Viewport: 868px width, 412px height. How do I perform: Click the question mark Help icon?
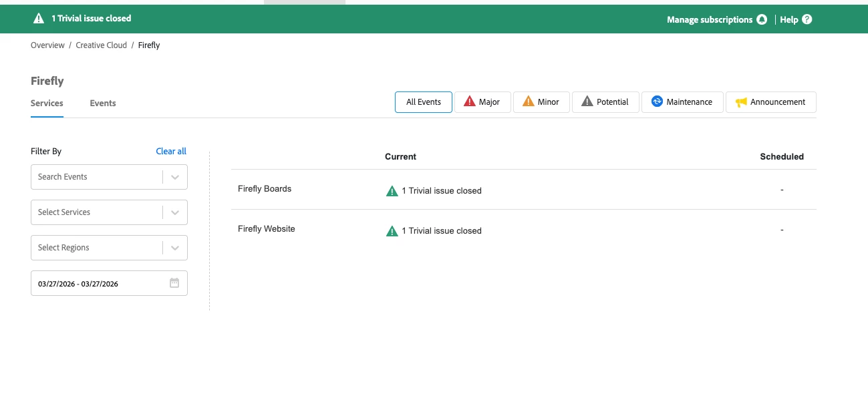[x=807, y=19]
